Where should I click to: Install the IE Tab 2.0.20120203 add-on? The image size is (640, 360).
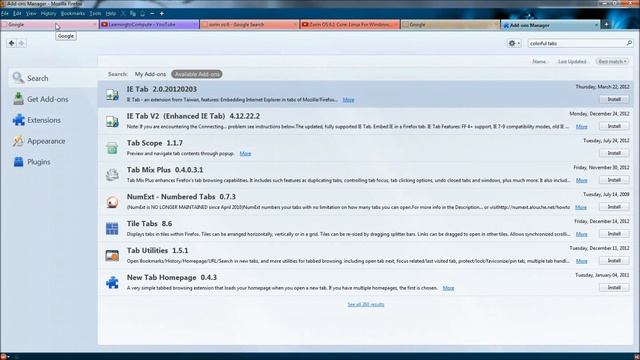614,99
